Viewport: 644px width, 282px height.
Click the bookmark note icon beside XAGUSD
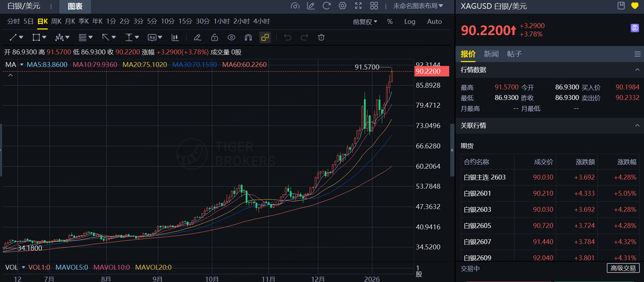(x=621, y=6)
